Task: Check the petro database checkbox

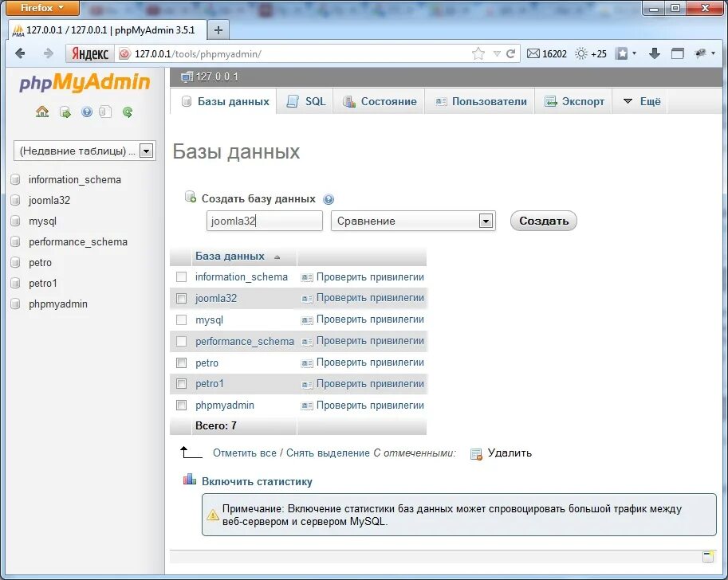Action: click(x=181, y=362)
